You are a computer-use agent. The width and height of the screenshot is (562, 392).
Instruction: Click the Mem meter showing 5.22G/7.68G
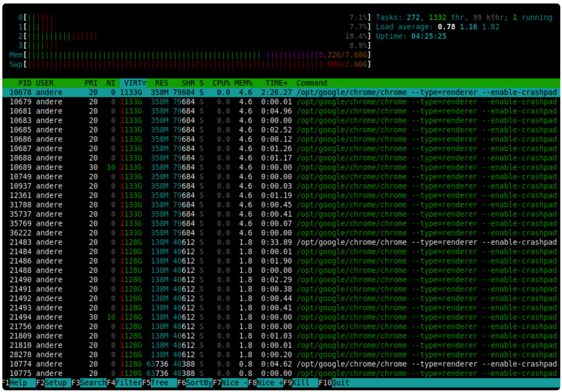click(x=190, y=55)
